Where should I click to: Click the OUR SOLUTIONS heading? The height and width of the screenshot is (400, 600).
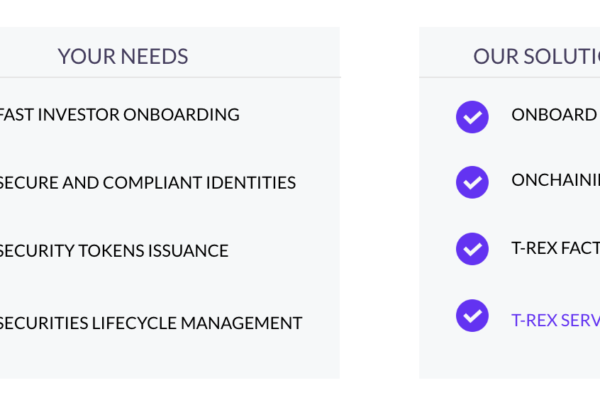536,56
